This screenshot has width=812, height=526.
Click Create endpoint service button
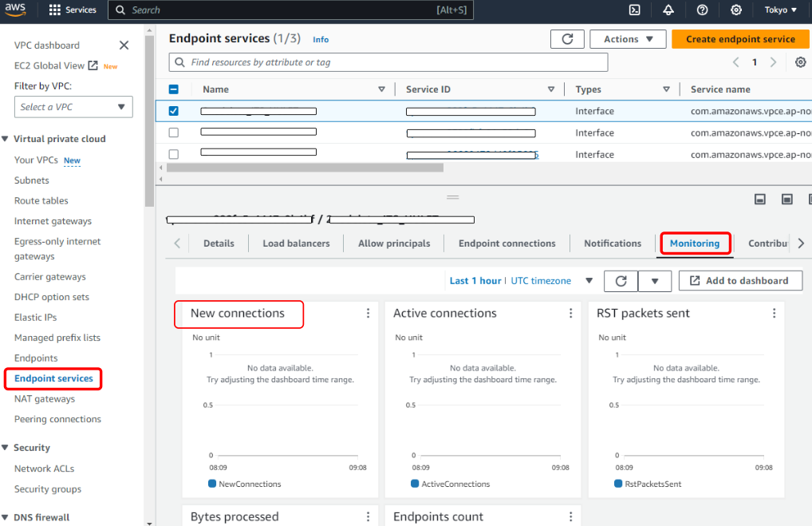[x=740, y=39]
